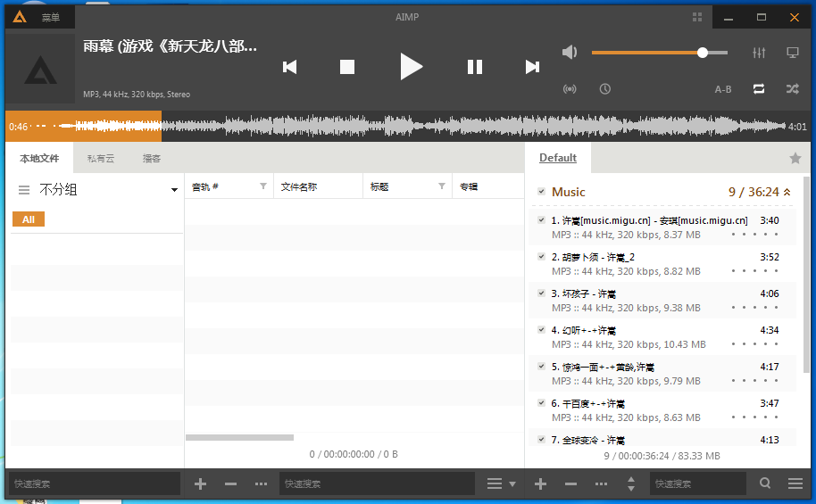816x504 pixels.
Task: Switch to the 本地文件 tab
Action: coord(39,158)
